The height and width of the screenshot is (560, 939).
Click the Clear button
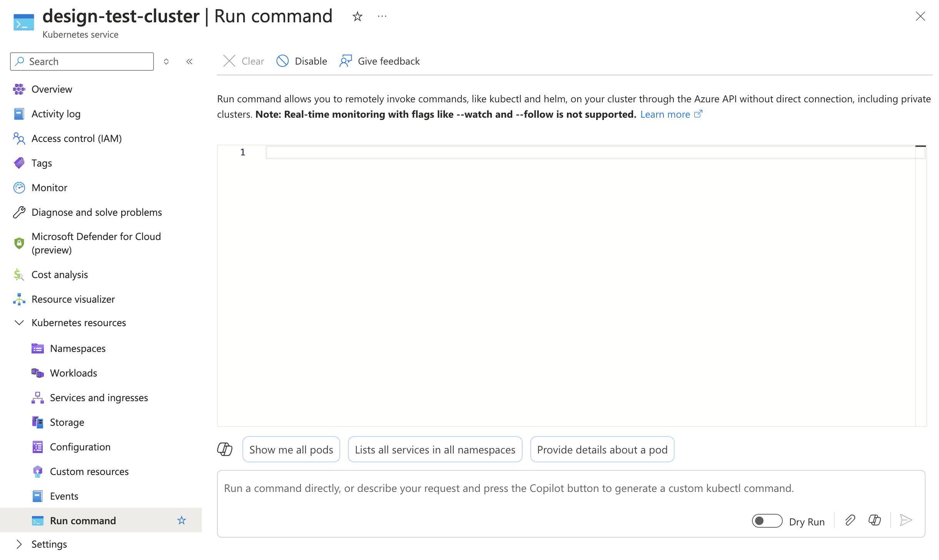coord(244,61)
